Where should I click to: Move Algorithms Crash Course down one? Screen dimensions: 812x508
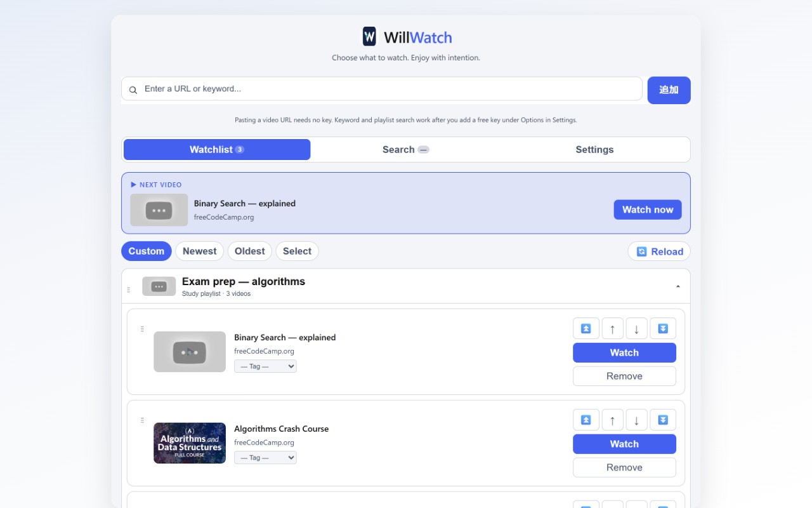pos(636,420)
